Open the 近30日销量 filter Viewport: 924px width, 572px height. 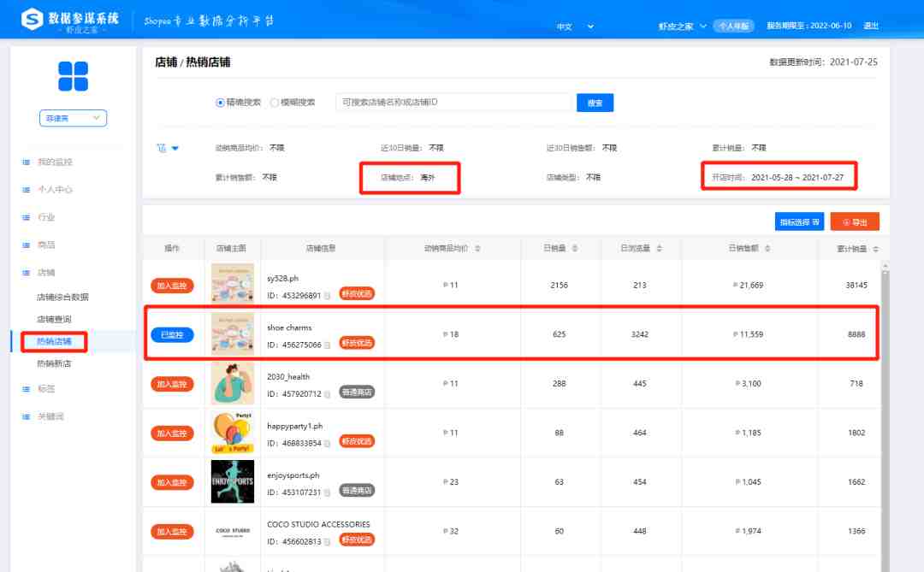(x=412, y=148)
